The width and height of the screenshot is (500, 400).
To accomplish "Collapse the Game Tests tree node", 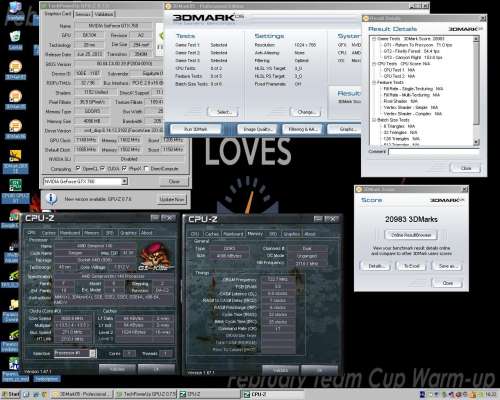I will click(374, 39).
